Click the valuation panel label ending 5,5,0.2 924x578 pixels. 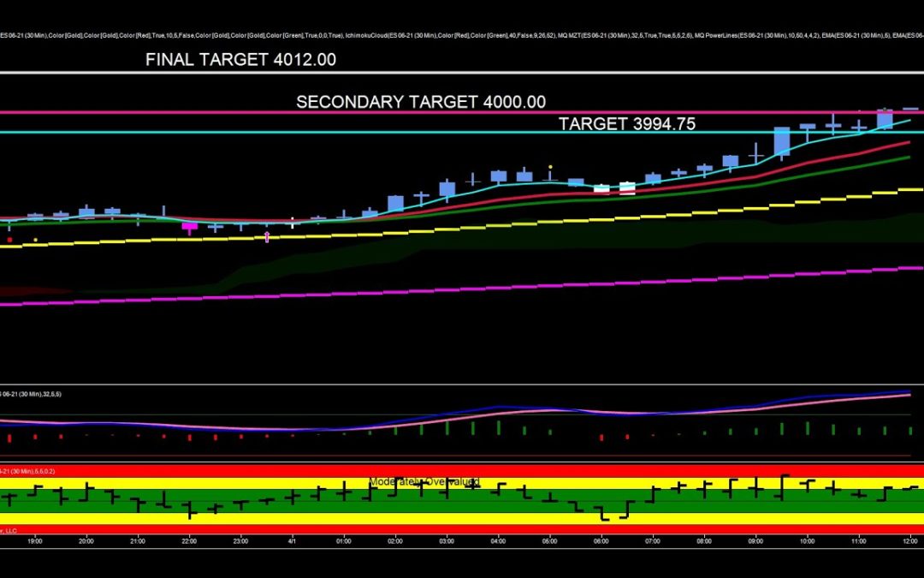coord(27,471)
